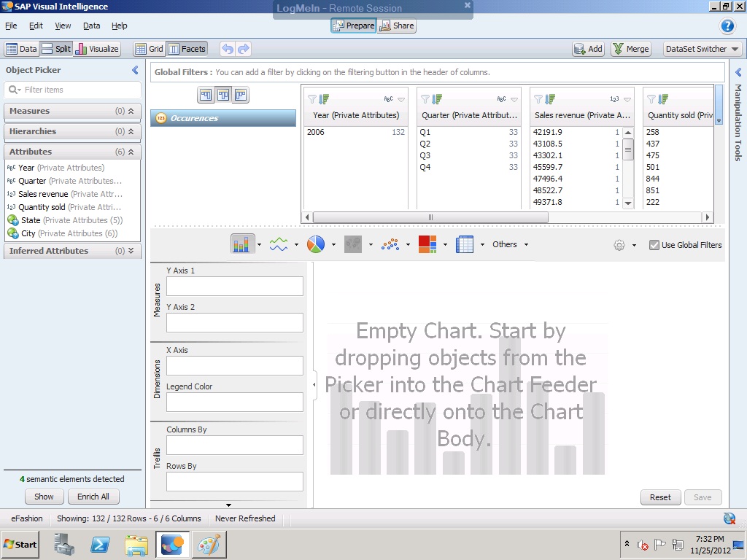Click the Show semantic elements button
Image resolution: width=747 pixels, height=560 pixels.
(44, 497)
